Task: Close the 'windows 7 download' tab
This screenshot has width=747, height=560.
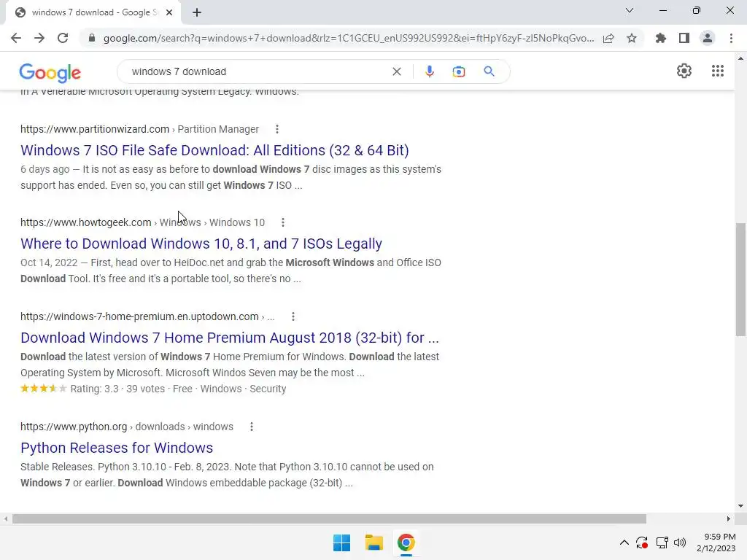Action: tap(169, 12)
